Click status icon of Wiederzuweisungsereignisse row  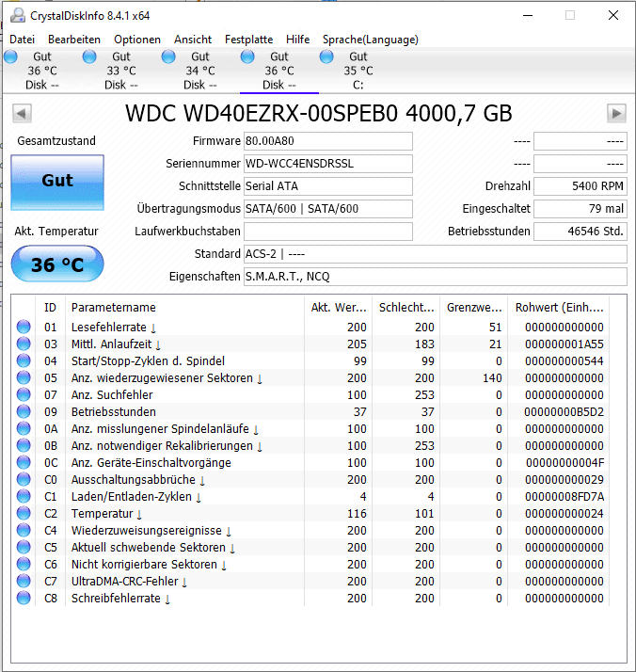point(24,530)
